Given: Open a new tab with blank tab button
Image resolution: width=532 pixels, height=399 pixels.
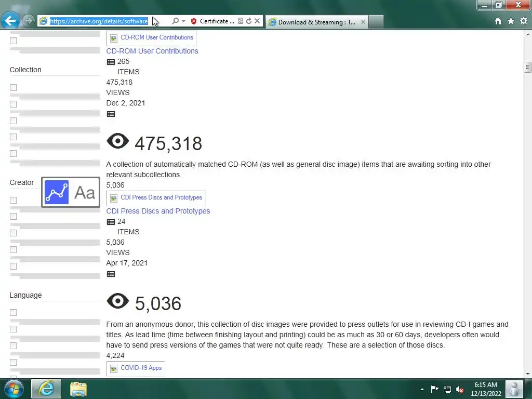Looking at the screenshot, I should coord(376,22).
